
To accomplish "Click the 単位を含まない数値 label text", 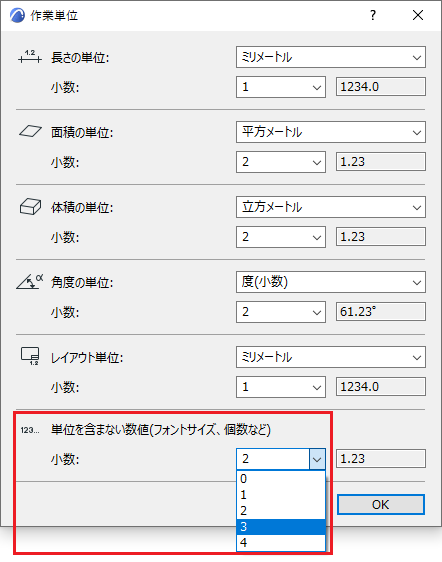I will click(161, 429).
